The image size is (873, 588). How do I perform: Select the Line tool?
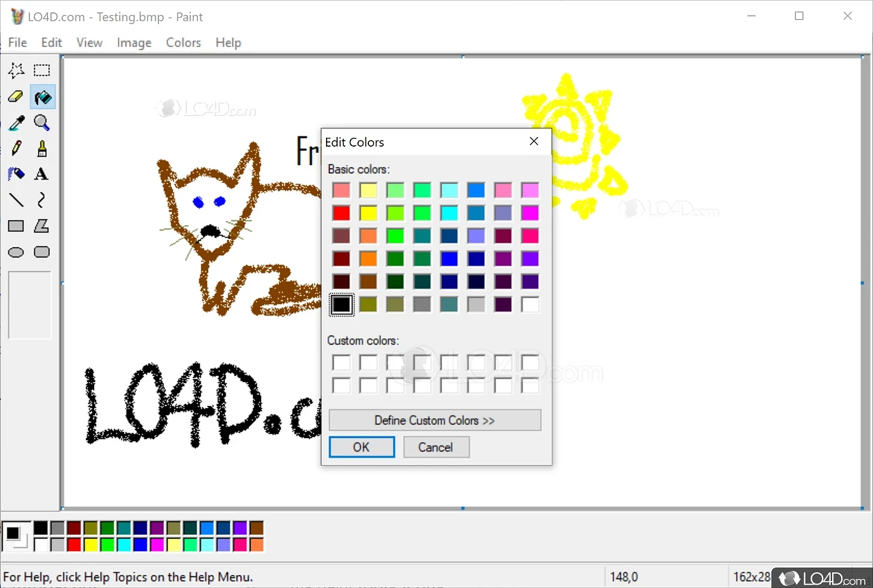point(15,200)
